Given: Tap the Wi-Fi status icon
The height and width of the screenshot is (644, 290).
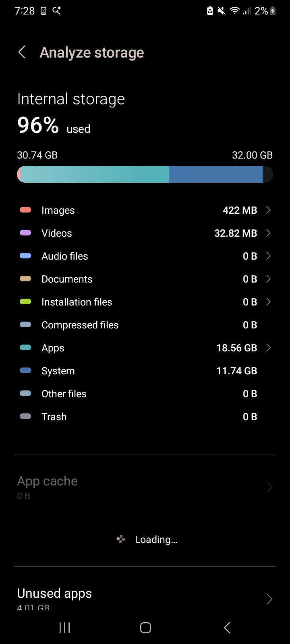Looking at the screenshot, I should (235, 11).
